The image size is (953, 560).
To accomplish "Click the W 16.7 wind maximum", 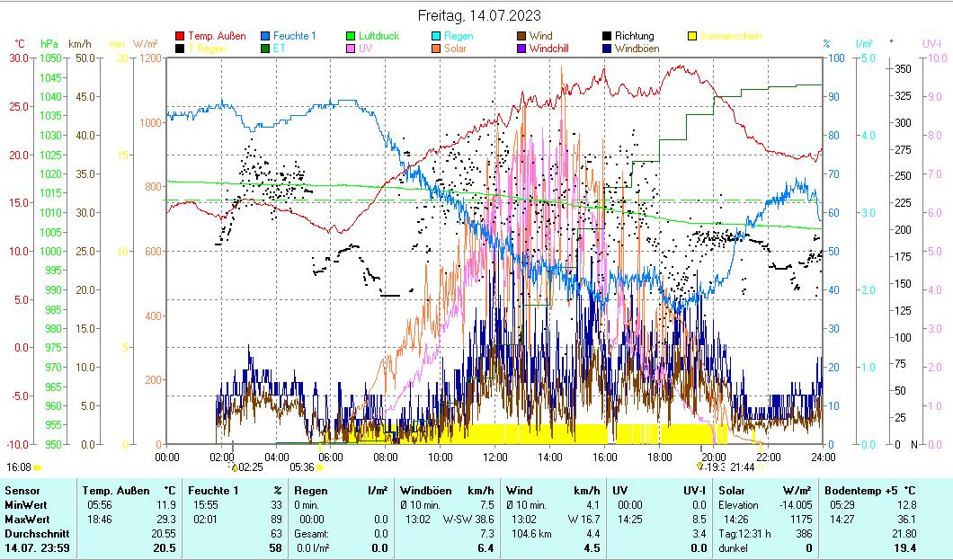I will point(584,520).
